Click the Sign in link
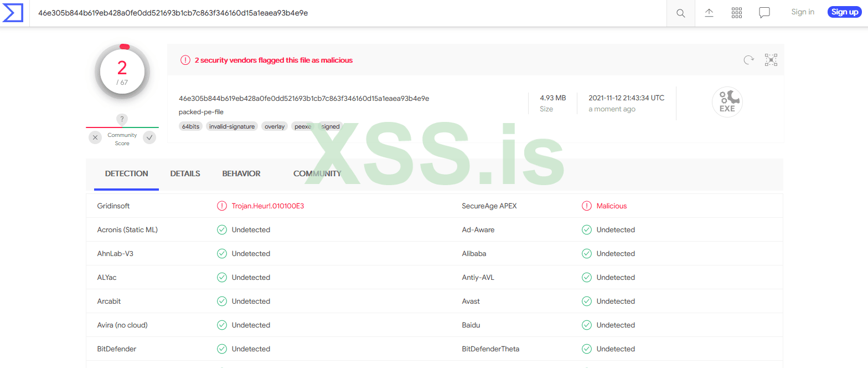 click(803, 12)
